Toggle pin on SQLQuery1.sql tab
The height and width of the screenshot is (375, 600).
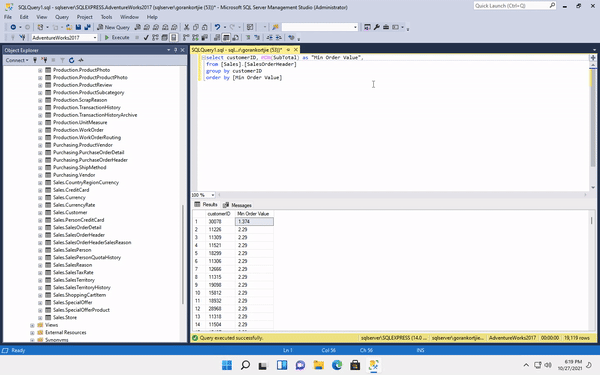pyautogui.click(x=288, y=50)
